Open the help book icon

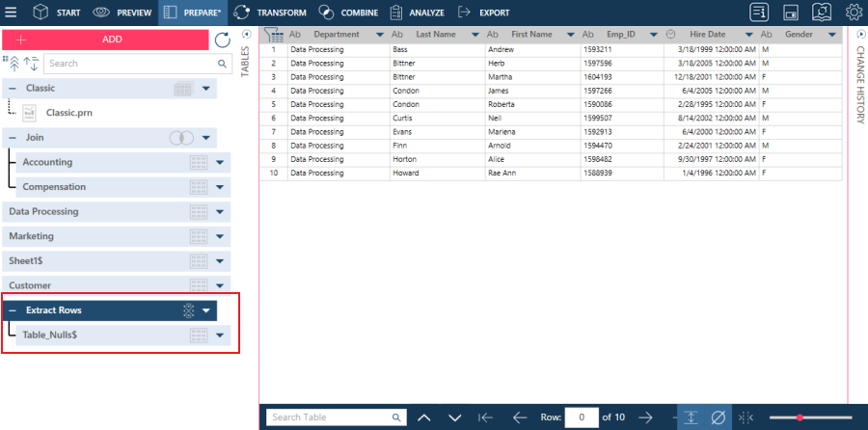(822, 13)
